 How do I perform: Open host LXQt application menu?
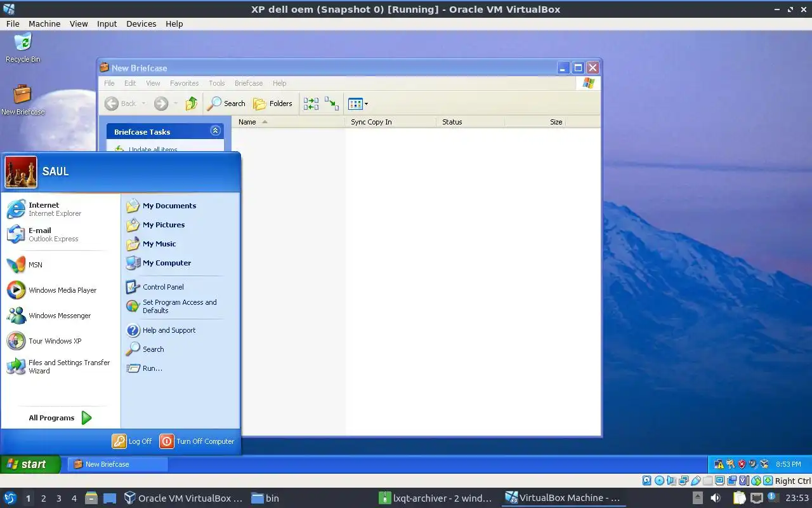[x=10, y=498]
